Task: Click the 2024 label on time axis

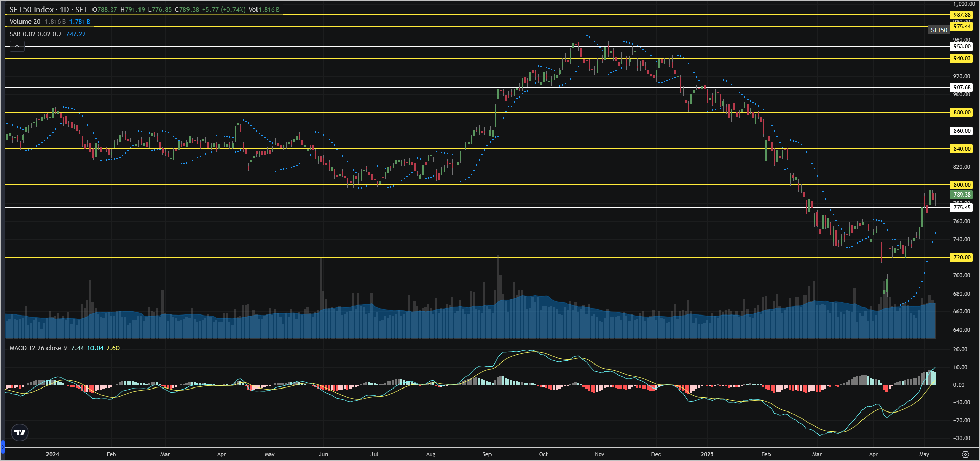Action: coord(53,454)
